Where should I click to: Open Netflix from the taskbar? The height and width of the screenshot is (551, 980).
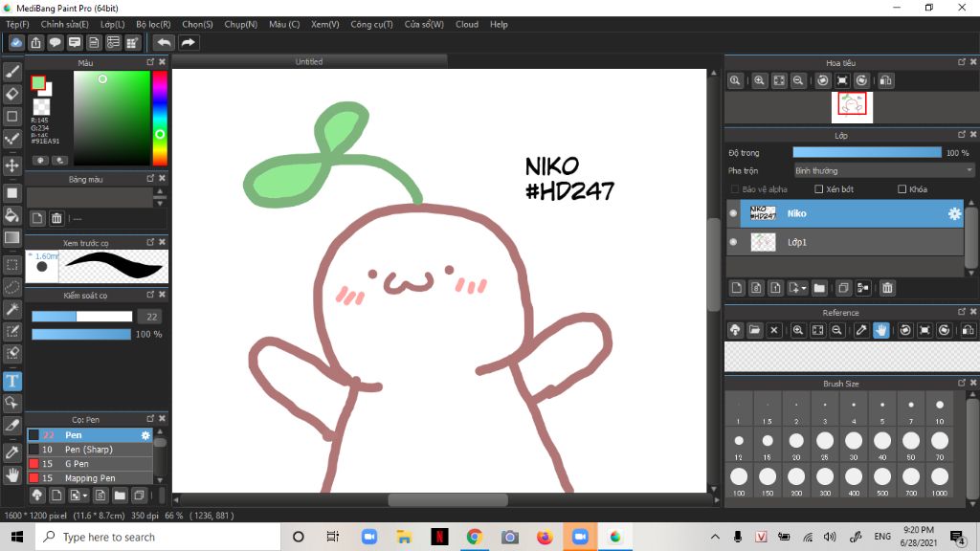pyautogui.click(x=439, y=537)
